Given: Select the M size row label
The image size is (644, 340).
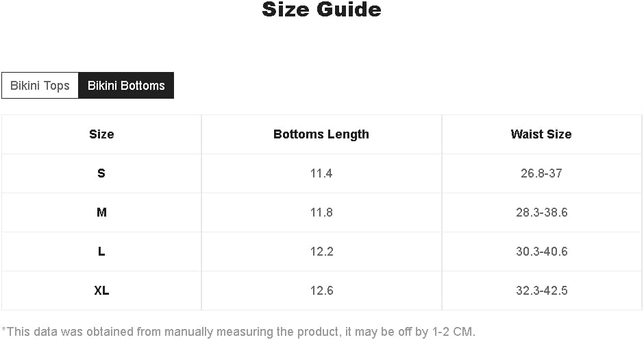Looking at the screenshot, I should (101, 212).
